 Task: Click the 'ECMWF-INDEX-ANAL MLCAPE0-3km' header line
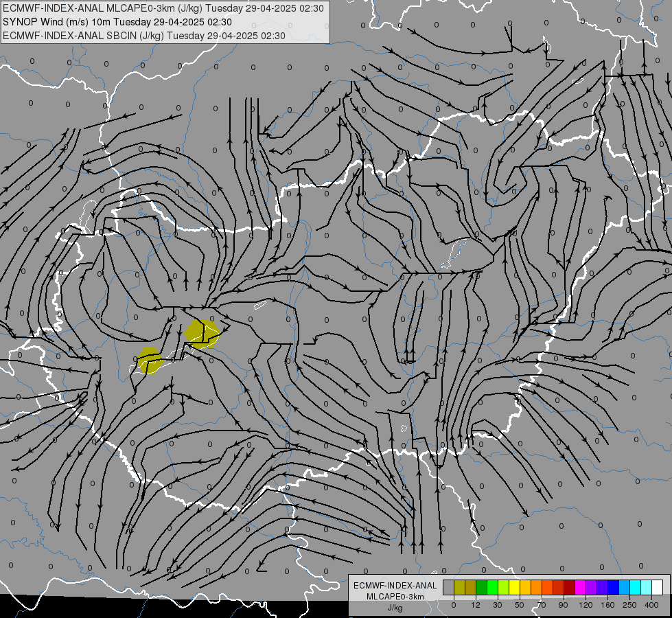[163, 8]
